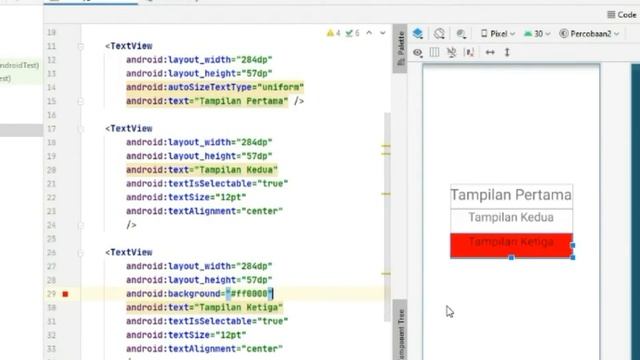Click fold end marker at line 24
This screenshot has width=640, height=360.
80,225
